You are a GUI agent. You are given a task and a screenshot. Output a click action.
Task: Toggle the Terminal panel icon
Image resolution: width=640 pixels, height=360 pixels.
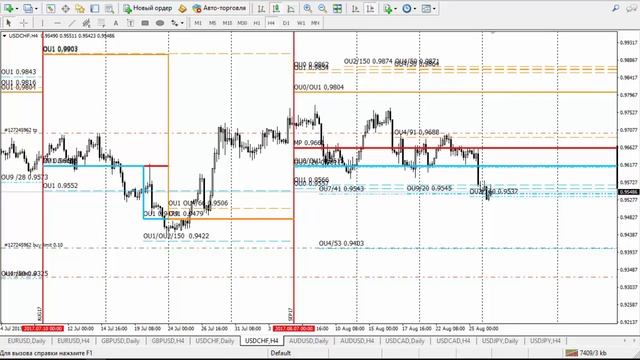[x=95, y=8]
